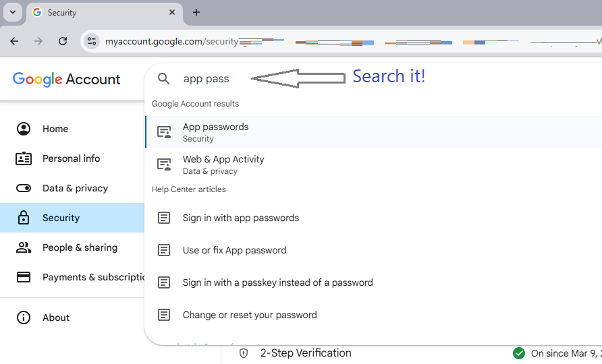Click the Personal info ID card icon
The image size is (602, 364).
(24, 158)
